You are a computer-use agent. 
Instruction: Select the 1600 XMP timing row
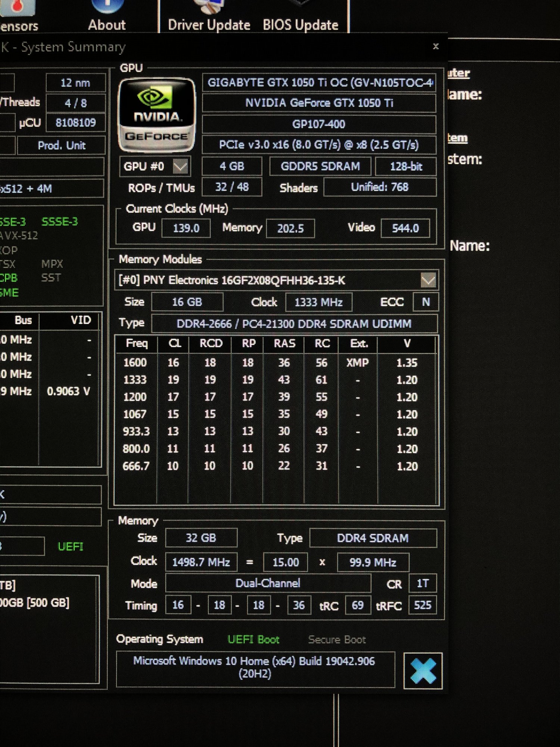[276, 363]
